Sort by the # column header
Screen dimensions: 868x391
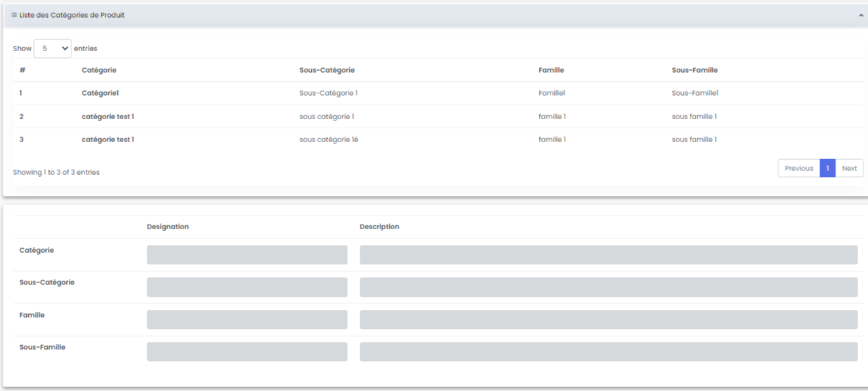point(22,70)
